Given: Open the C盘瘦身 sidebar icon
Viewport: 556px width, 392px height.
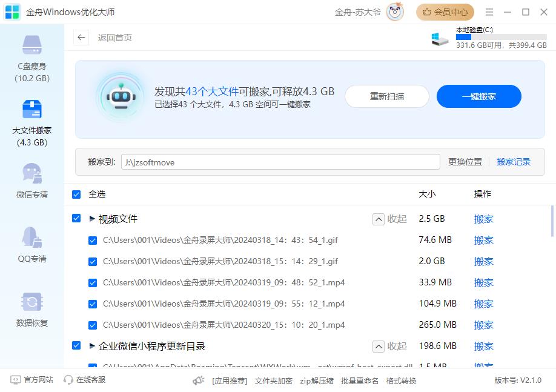Looking at the screenshot, I should click(x=31, y=45).
